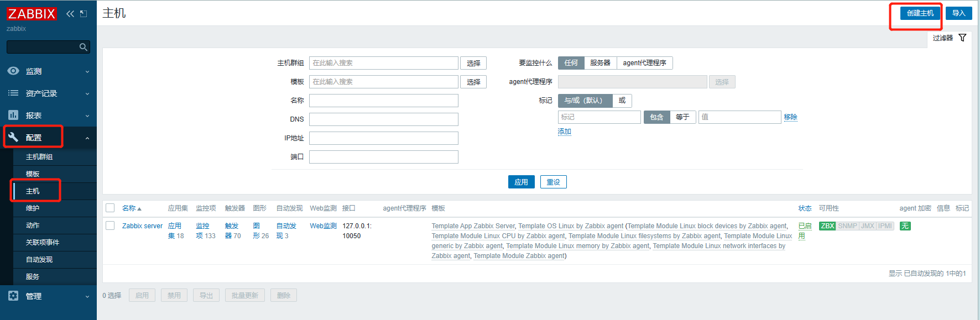Screen dimensions: 980x320
Task: Select agent代理程序 monitored-by option
Action: click(x=644, y=63)
